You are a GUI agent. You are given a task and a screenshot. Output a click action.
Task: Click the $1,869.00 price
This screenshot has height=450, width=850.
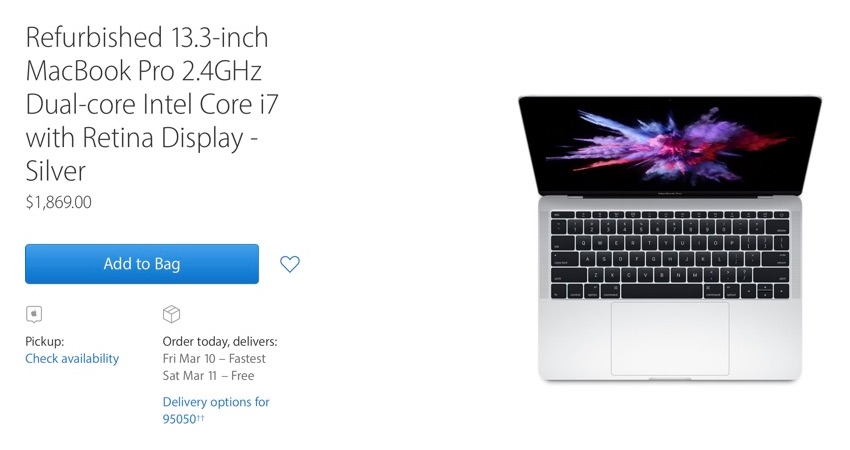pyautogui.click(x=59, y=202)
